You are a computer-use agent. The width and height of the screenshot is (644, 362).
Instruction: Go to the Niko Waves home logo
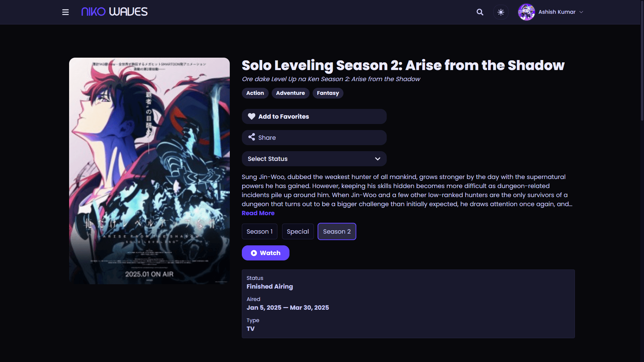pyautogui.click(x=114, y=12)
